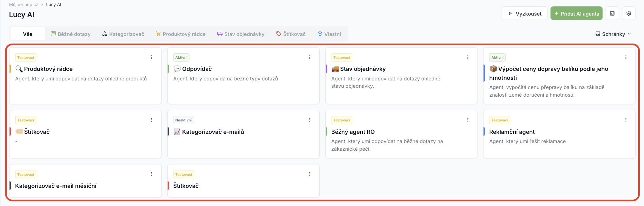Expand the Schránky dropdown
The width and height of the screenshot is (644, 206).
click(613, 34)
